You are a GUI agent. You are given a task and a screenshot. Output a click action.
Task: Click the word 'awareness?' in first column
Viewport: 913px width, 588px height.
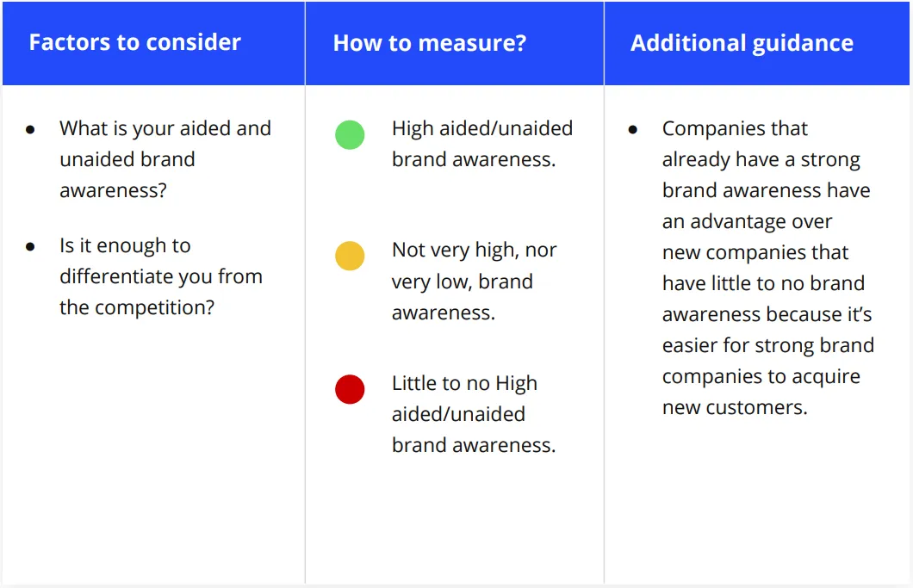[113, 189]
